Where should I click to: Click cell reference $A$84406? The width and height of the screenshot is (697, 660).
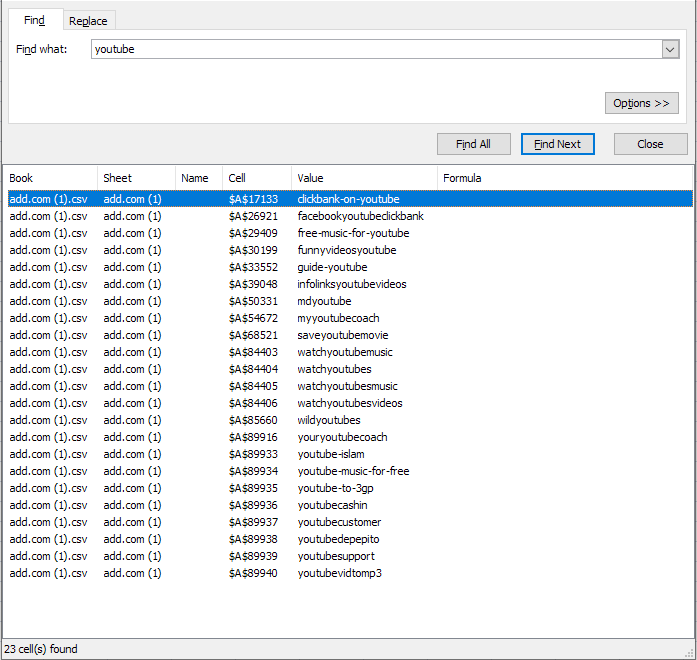tap(253, 403)
